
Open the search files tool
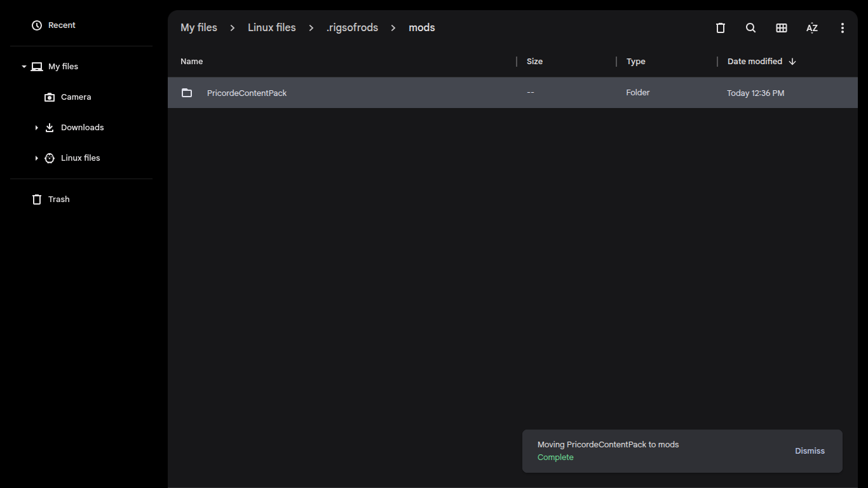click(750, 28)
